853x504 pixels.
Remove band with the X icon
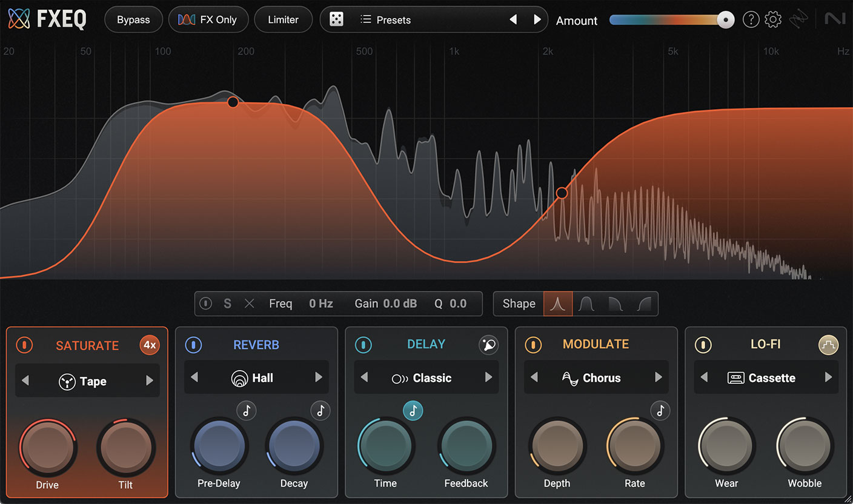(x=249, y=303)
